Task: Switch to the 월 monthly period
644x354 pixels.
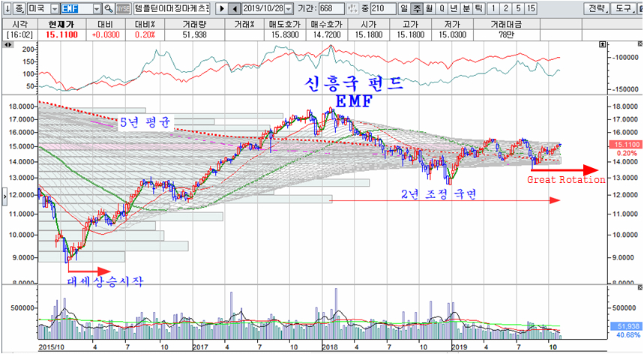Action: coord(430,8)
